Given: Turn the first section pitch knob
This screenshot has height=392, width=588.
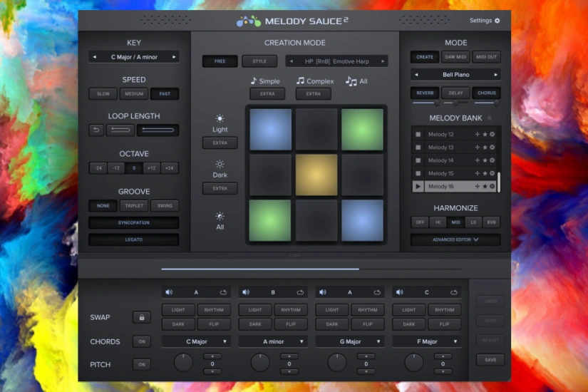Looking at the screenshot, I should point(183,363).
